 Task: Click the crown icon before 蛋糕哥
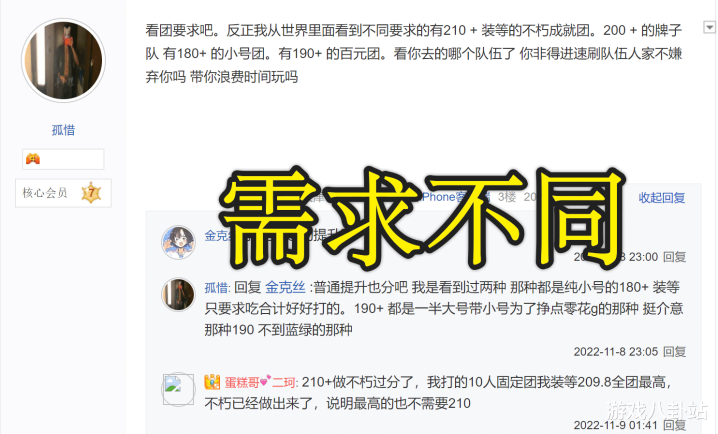(212, 382)
